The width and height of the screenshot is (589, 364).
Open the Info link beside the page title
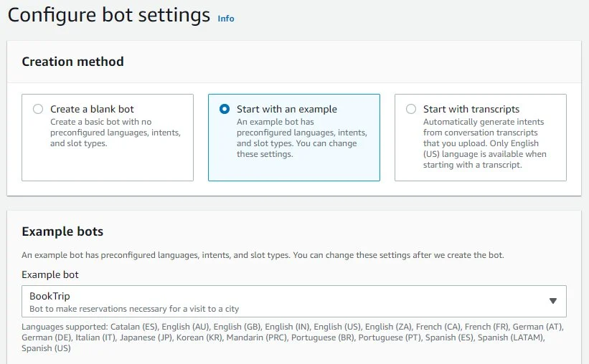pos(226,19)
